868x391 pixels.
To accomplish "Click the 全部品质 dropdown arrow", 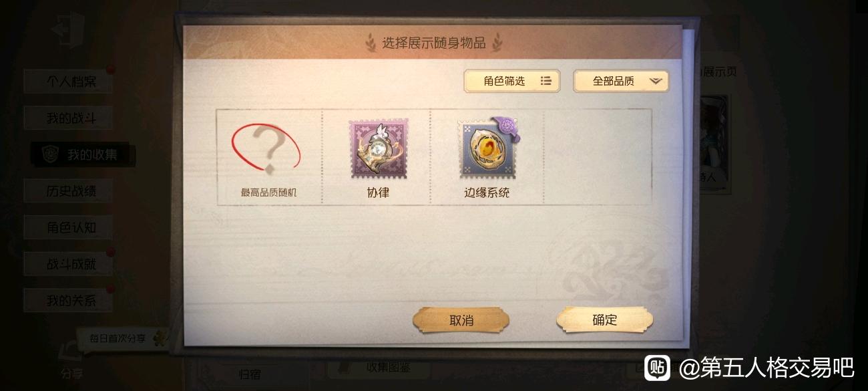I will tap(655, 81).
